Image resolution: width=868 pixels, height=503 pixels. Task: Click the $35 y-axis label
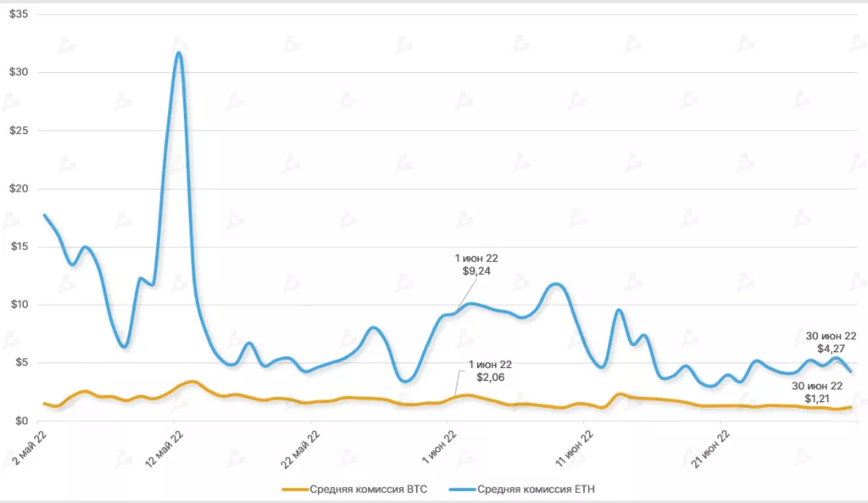(x=18, y=14)
